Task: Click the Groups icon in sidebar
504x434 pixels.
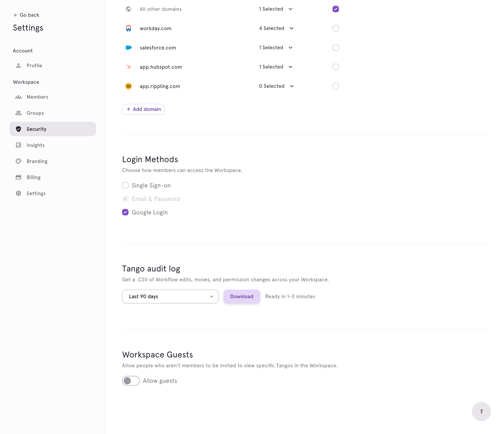Action: point(18,113)
